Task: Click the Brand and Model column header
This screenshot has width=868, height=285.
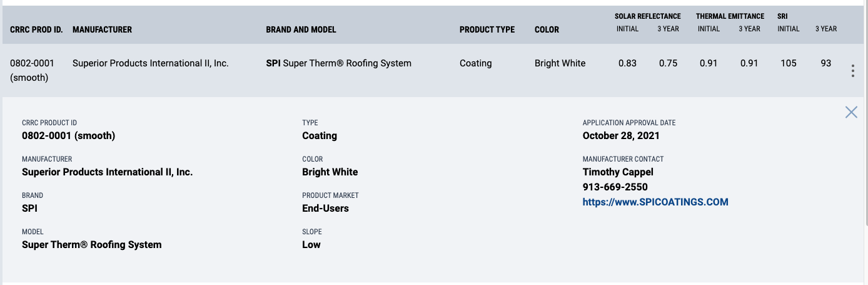Action: tap(301, 29)
